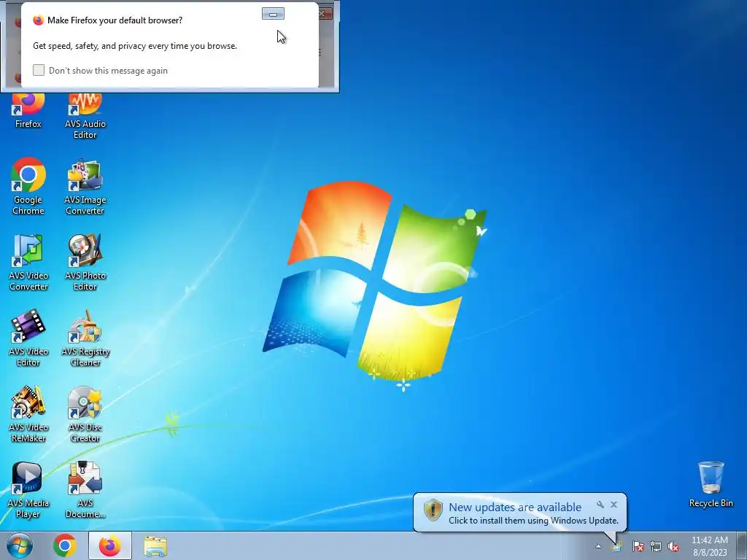Click Chrome in the taskbar
Screen dimensions: 747x560
tap(65, 545)
